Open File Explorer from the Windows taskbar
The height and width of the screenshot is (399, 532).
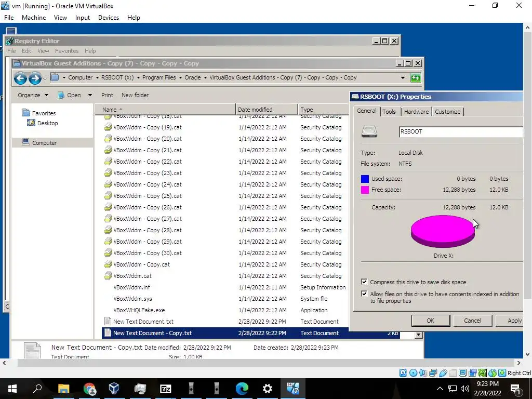[63, 389]
